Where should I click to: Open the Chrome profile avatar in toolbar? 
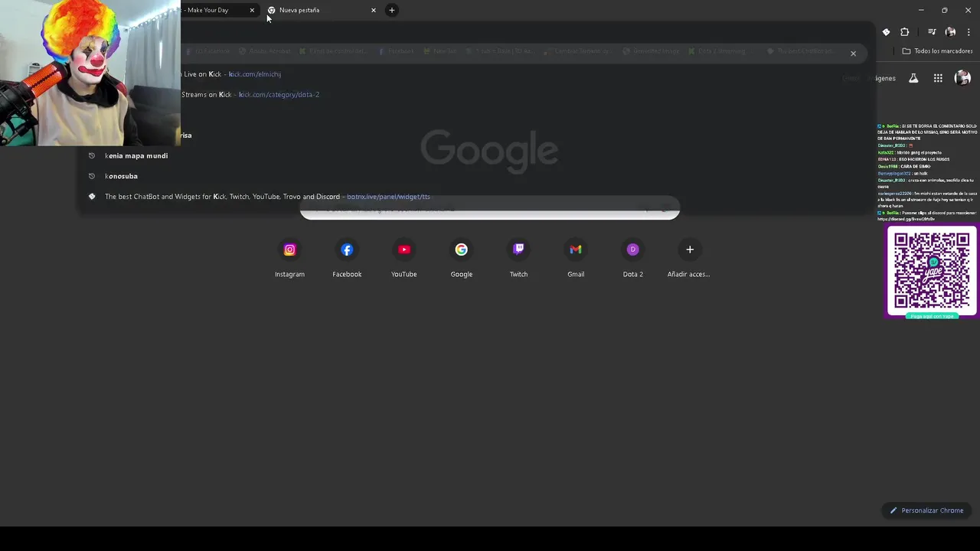[950, 32]
